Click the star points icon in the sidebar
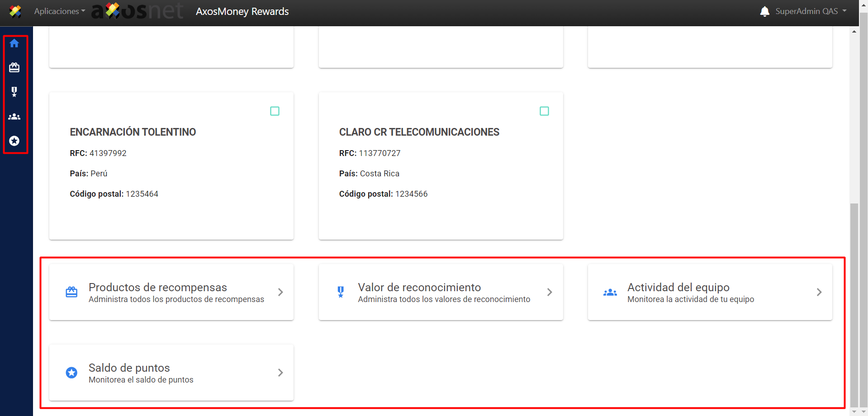 click(14, 141)
